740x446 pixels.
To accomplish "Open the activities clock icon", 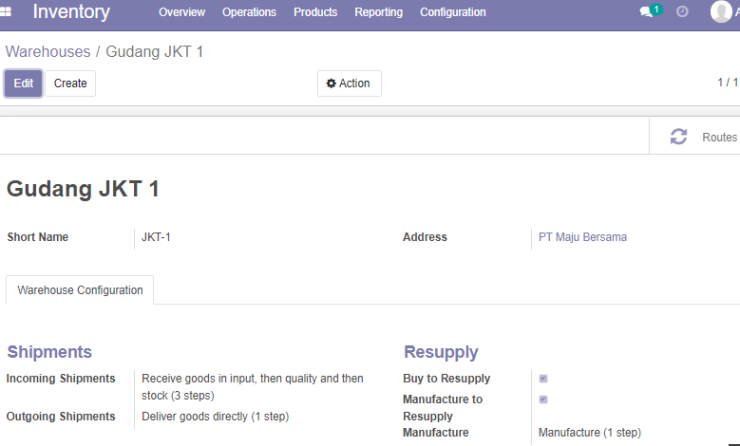I will (x=682, y=12).
